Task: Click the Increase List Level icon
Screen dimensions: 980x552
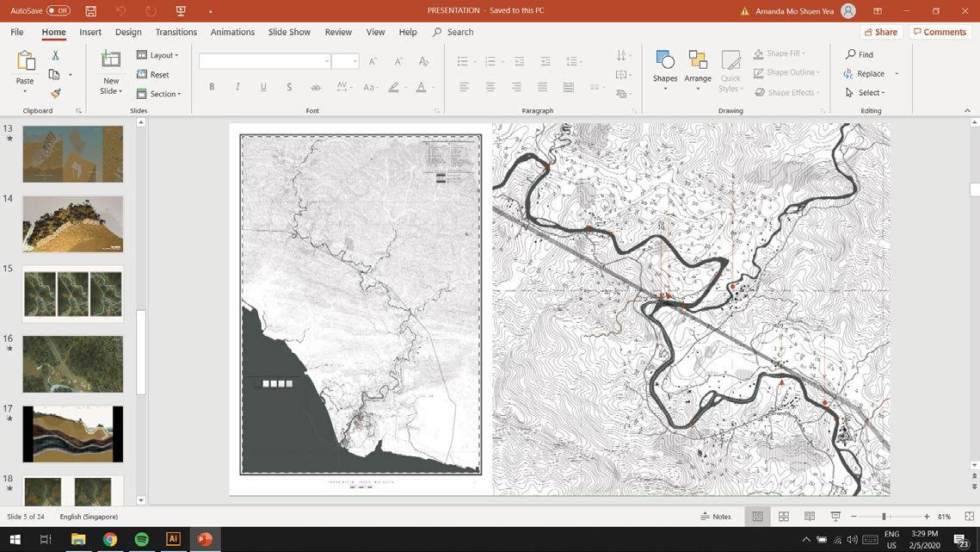Action: [x=545, y=61]
